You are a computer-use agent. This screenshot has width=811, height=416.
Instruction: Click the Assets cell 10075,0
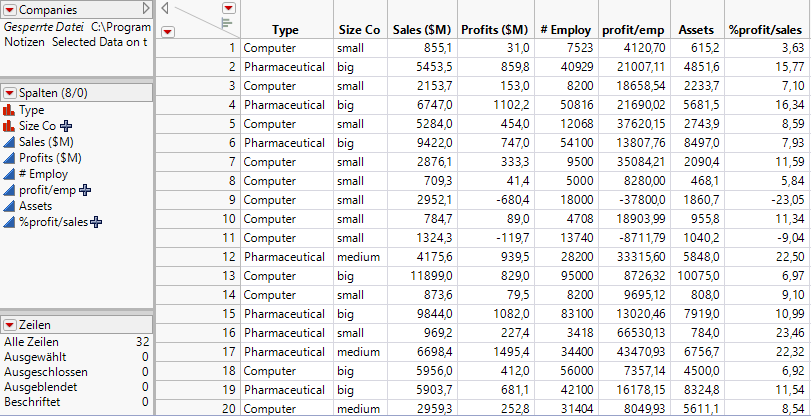pos(697,276)
